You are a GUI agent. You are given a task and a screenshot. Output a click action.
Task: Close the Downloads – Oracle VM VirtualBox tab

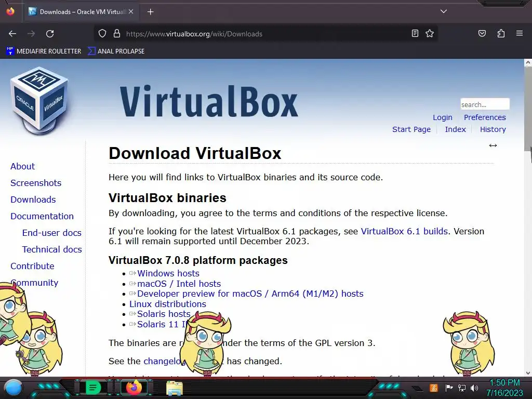[131, 11]
